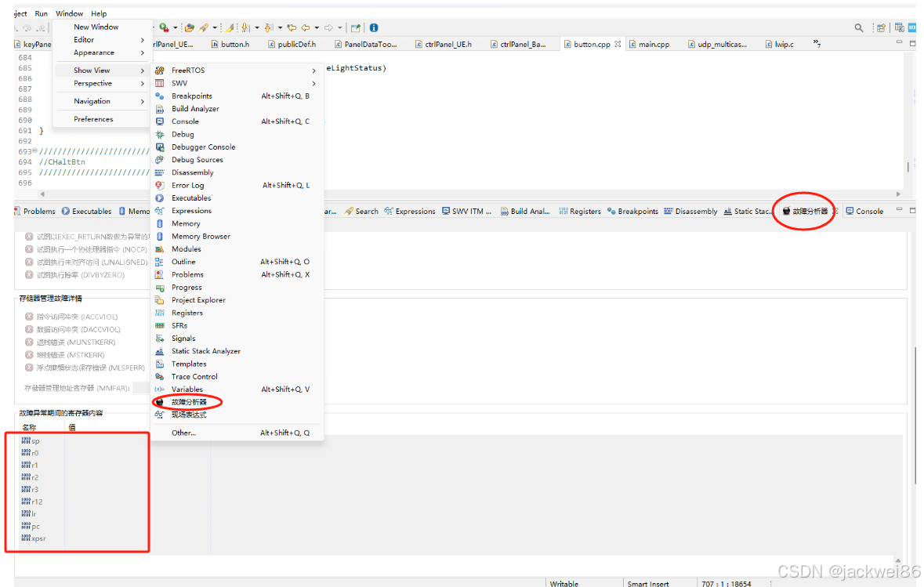Click the right editor scrollbar
Screen dimensions: 924x587
(x=909, y=118)
